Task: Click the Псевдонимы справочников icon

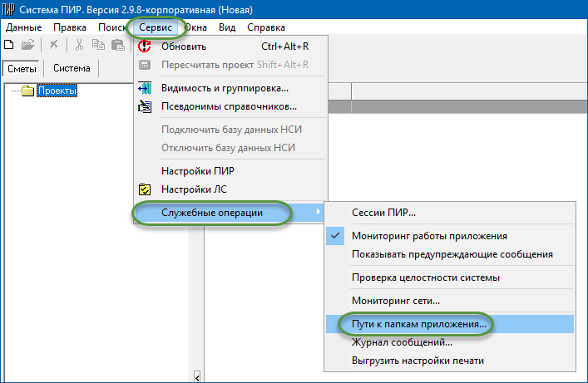Action: [x=145, y=106]
